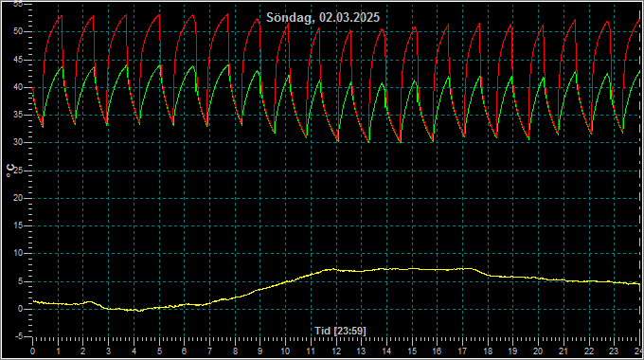
Task: Select hour 18 on the time axis
Action: 488,351
